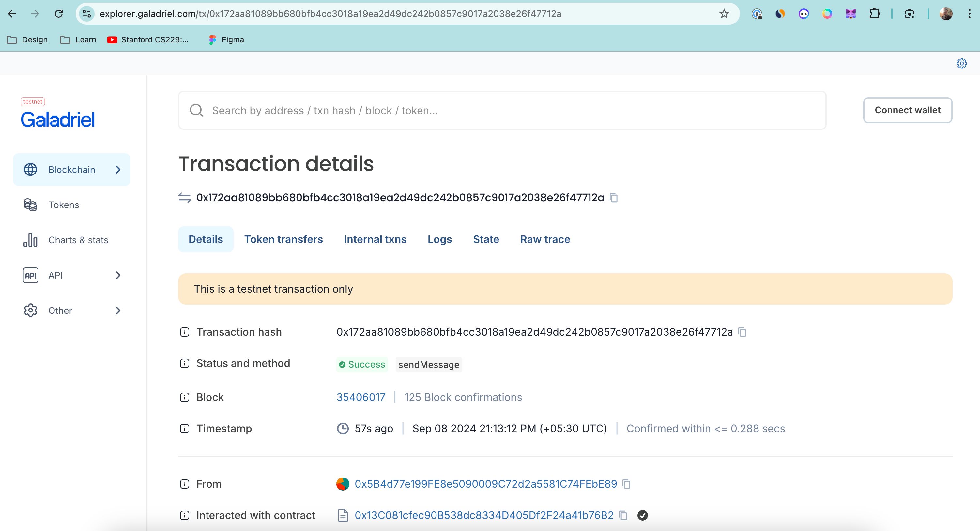The height and width of the screenshot is (531, 980).
Task: Expand the Blockchain sidebar section
Action: pyautogui.click(x=118, y=169)
